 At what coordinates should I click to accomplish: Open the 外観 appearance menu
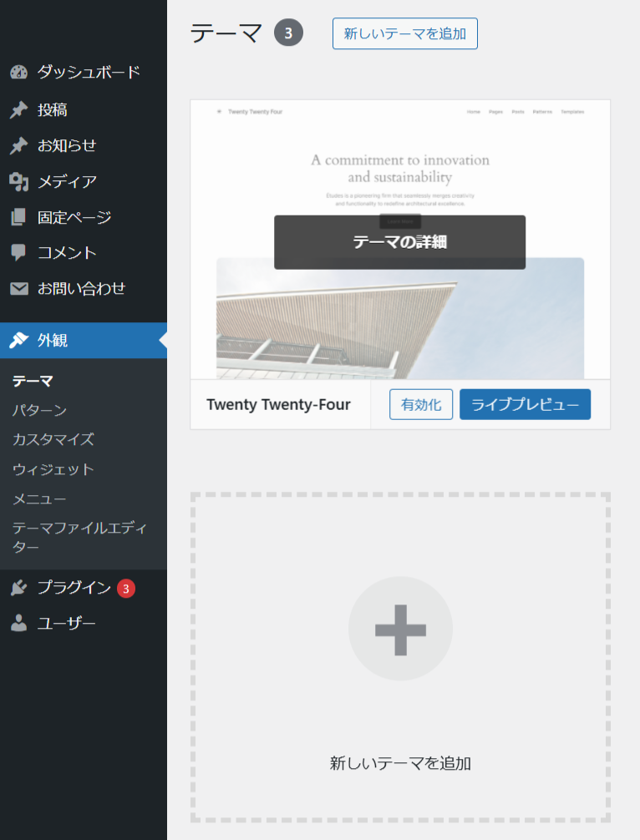pos(53,340)
